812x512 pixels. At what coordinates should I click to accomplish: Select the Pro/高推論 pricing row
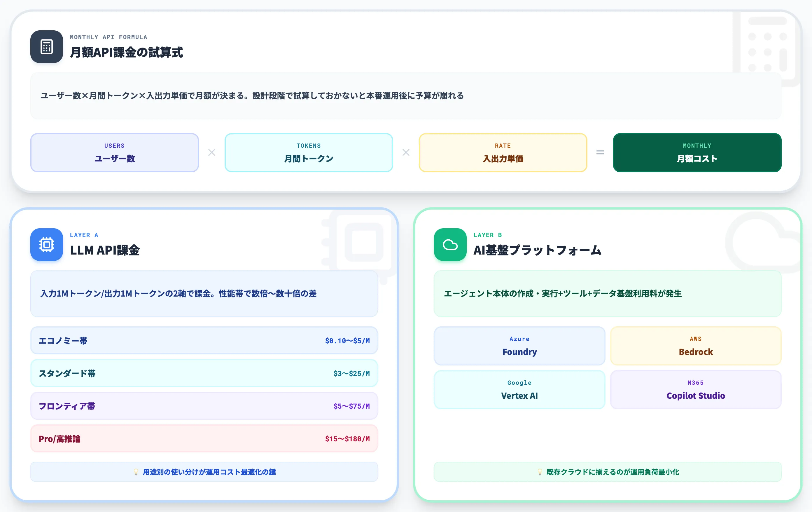coord(204,439)
